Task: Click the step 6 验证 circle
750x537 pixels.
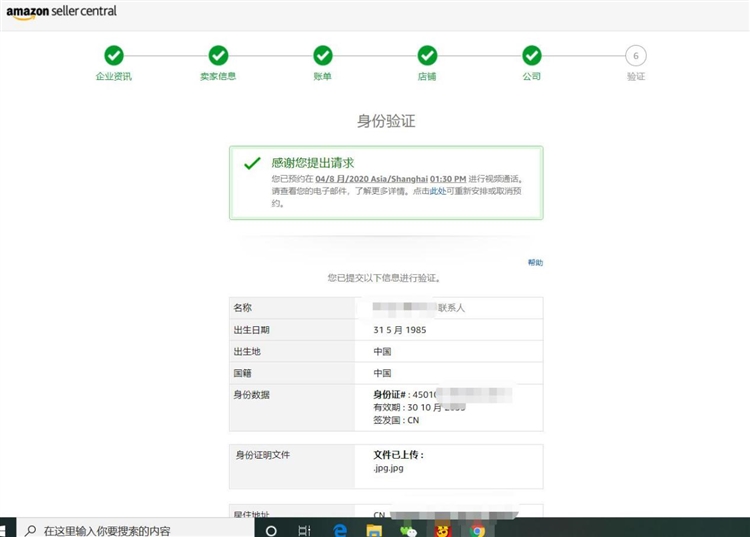Action: point(636,55)
